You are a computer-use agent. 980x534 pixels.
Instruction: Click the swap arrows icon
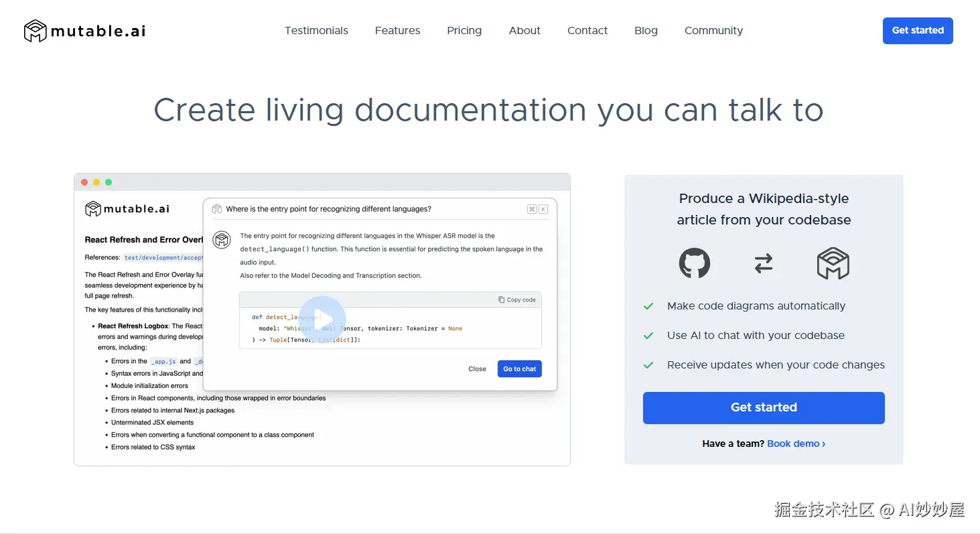764,263
